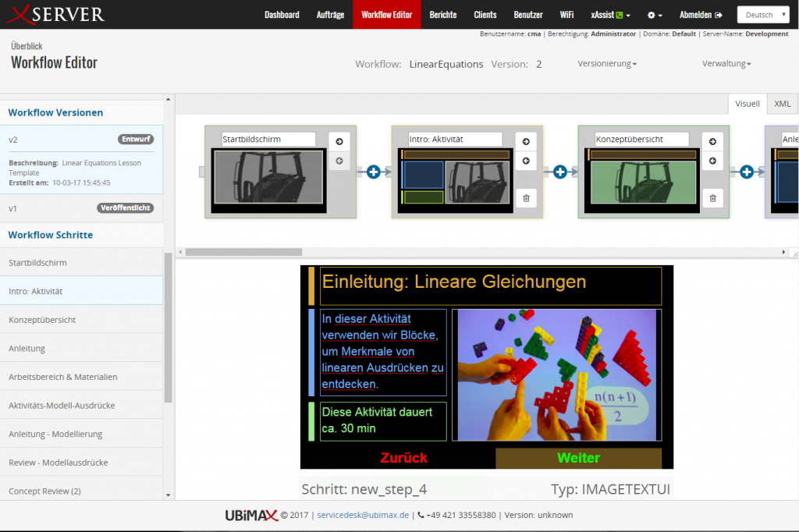Select workflow version v1
This screenshot has height=532, width=799.
(13, 208)
